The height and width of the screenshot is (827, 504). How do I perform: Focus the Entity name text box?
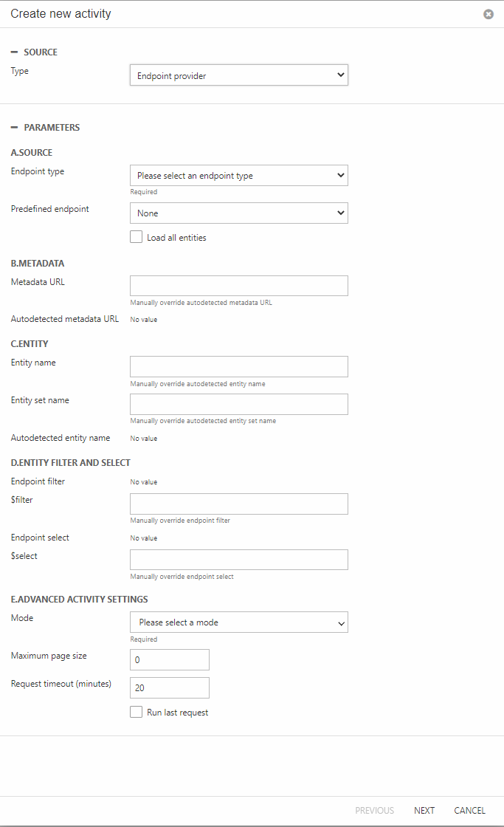pyautogui.click(x=238, y=367)
